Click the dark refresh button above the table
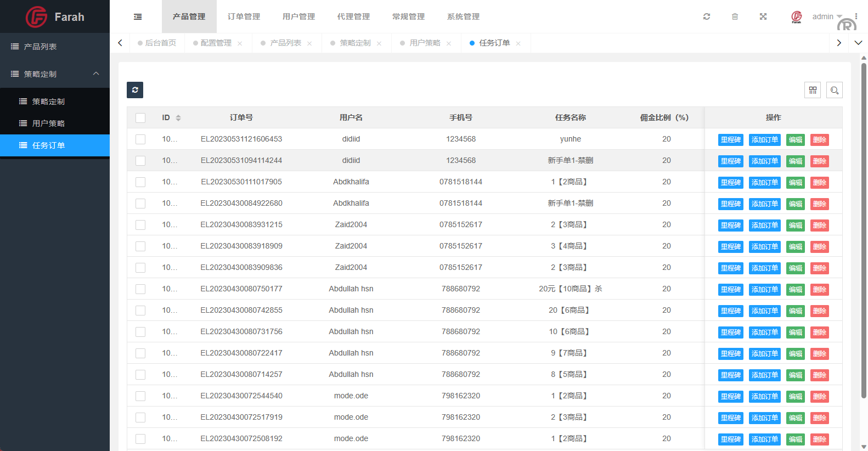Image resolution: width=868 pixels, height=451 pixels. coord(135,90)
